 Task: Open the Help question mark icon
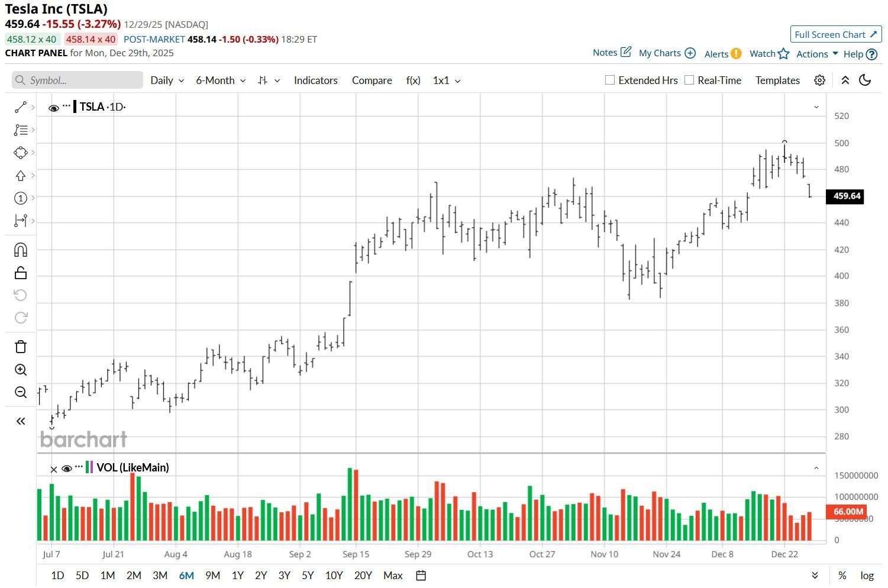(x=871, y=54)
